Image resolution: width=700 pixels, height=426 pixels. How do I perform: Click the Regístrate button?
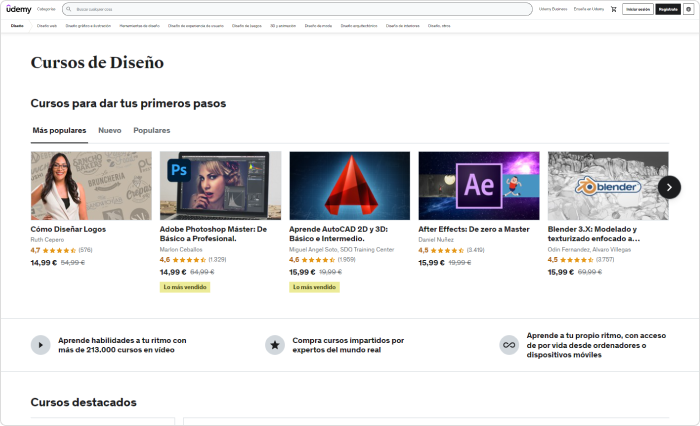[668, 9]
